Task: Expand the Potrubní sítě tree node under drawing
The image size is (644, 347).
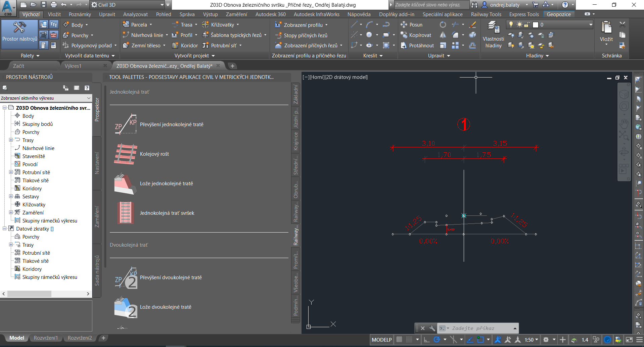Action: click(x=11, y=172)
